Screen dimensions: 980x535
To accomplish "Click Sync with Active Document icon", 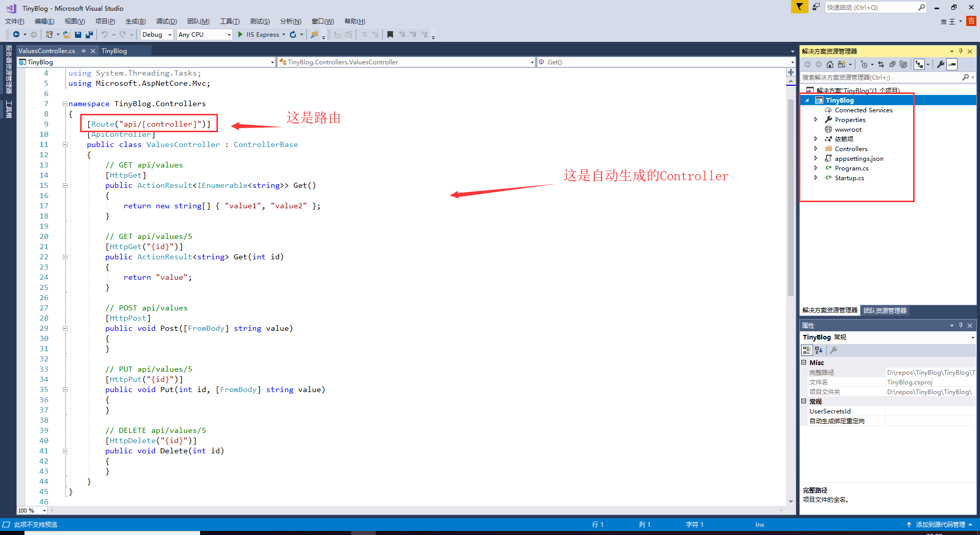I will click(881, 64).
